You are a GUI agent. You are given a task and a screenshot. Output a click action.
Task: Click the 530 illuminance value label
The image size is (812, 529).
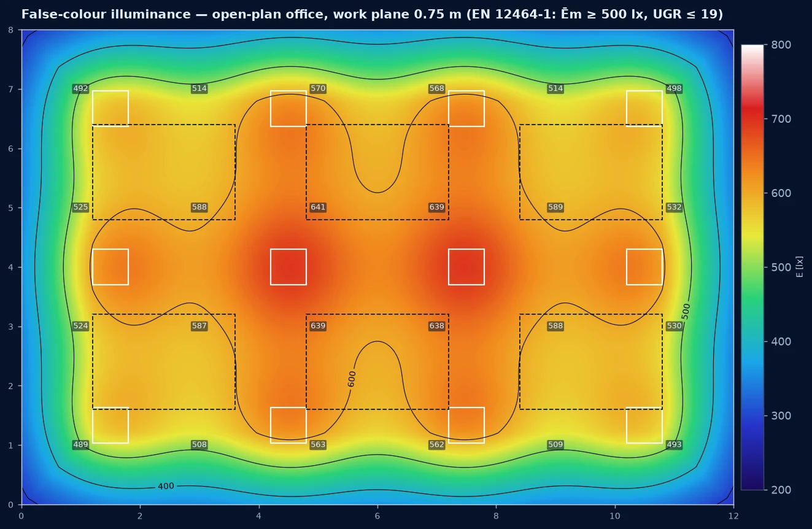[x=674, y=326]
